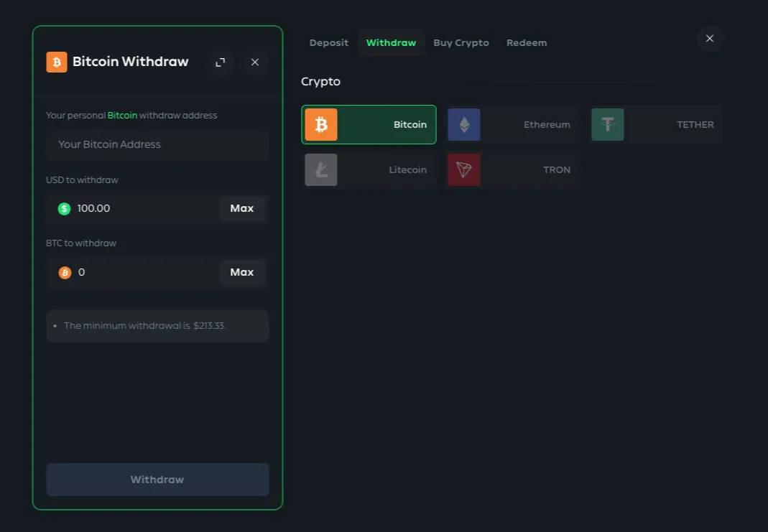Switch withdrawal currency to TRON

click(x=512, y=169)
